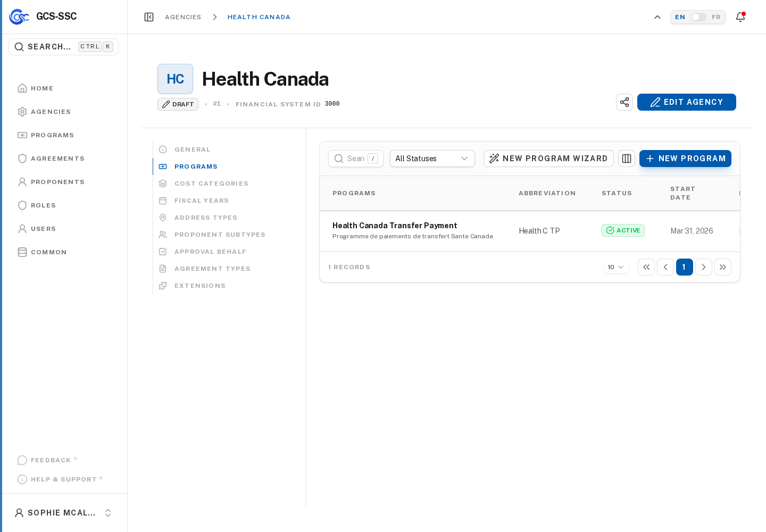Image resolution: width=766 pixels, height=532 pixels.
Task: Collapse the header using the up chevron
Action: tap(657, 17)
